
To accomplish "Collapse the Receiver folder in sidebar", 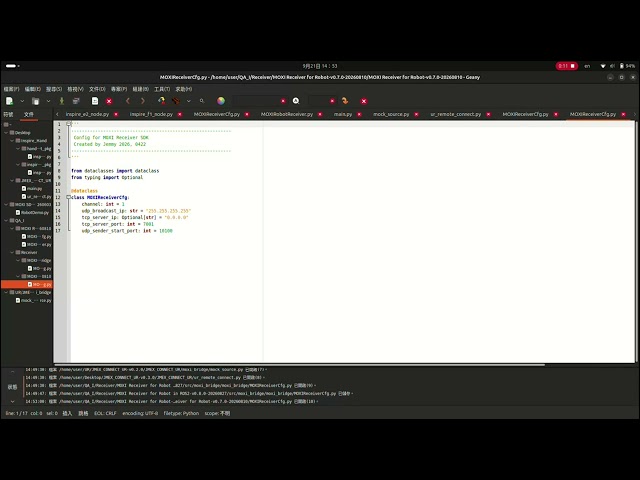I will pos(12,252).
